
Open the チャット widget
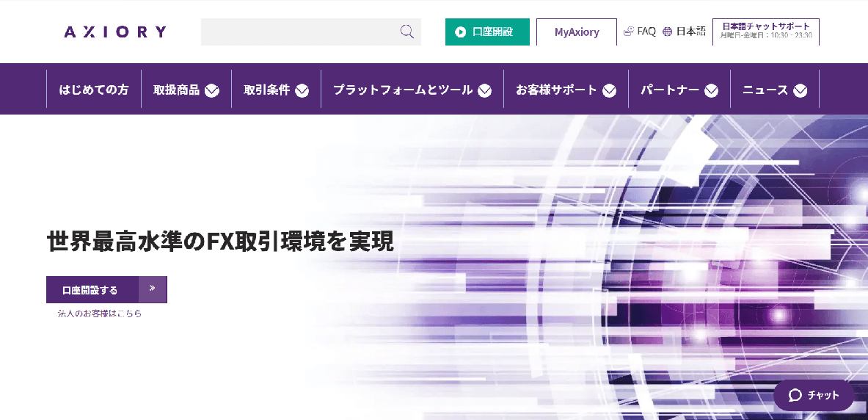(814, 395)
